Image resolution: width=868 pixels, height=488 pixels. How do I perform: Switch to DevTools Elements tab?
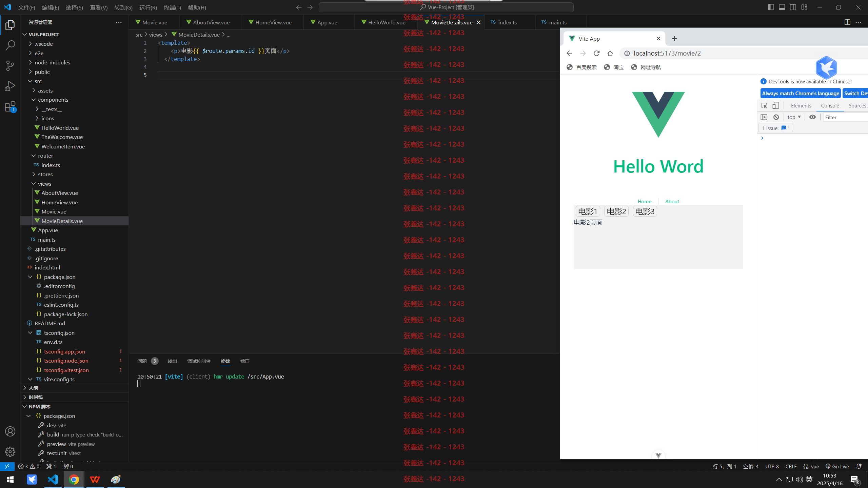(x=801, y=106)
